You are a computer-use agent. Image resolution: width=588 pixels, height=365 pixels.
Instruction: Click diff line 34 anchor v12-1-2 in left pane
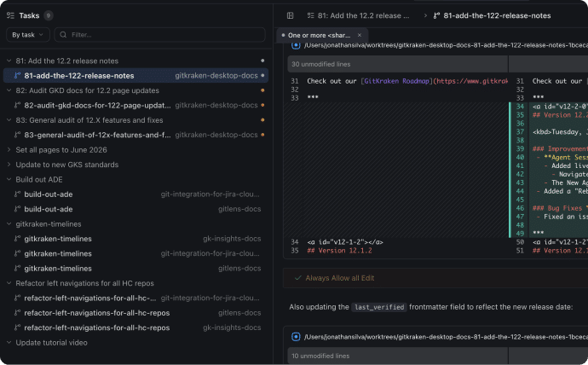(x=345, y=242)
